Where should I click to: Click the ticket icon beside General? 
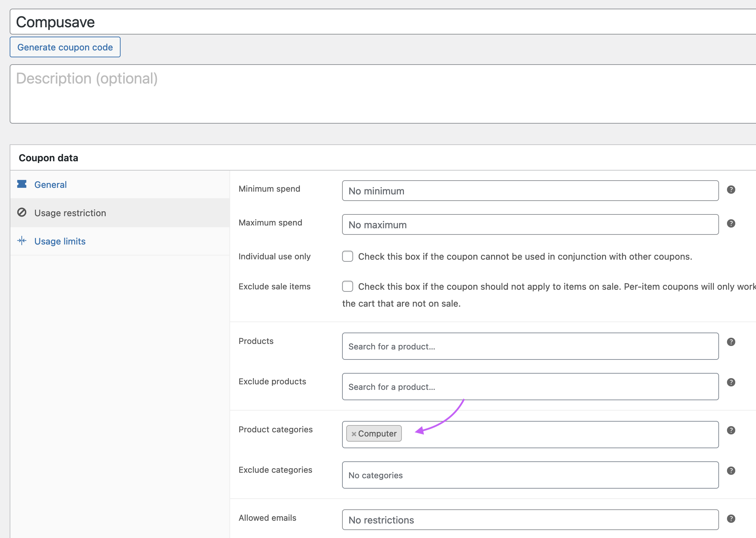(22, 184)
